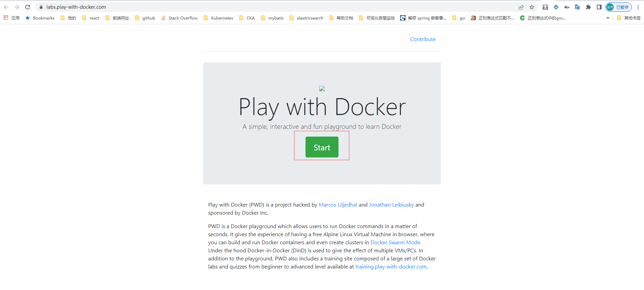Open the blue checkmark extension

(x=556, y=7)
